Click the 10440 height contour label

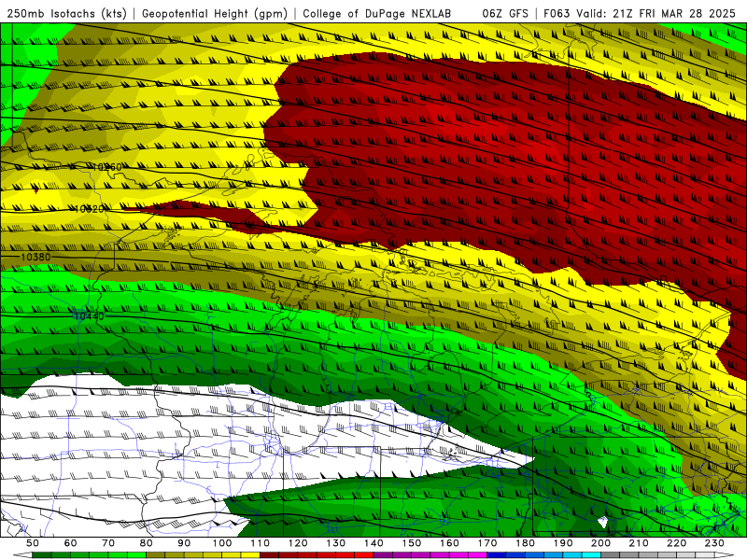click(89, 316)
